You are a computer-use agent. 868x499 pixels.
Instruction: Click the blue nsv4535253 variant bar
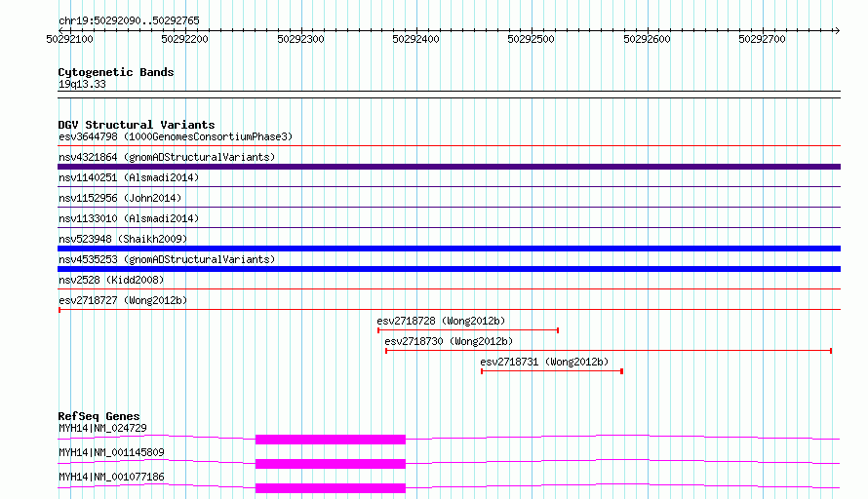pos(449,269)
